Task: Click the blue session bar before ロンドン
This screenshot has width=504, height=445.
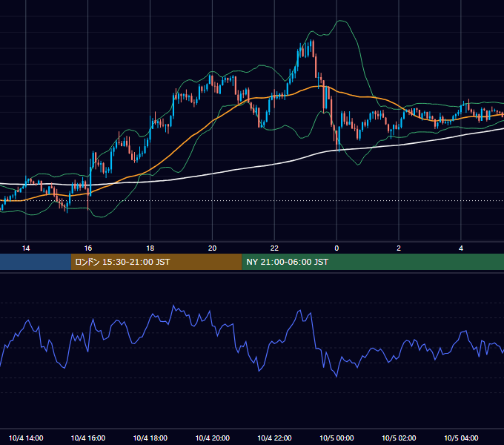Action: pos(36,262)
